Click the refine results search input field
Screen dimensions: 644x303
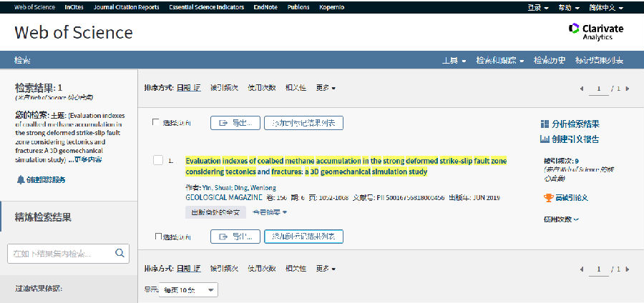coord(61,253)
